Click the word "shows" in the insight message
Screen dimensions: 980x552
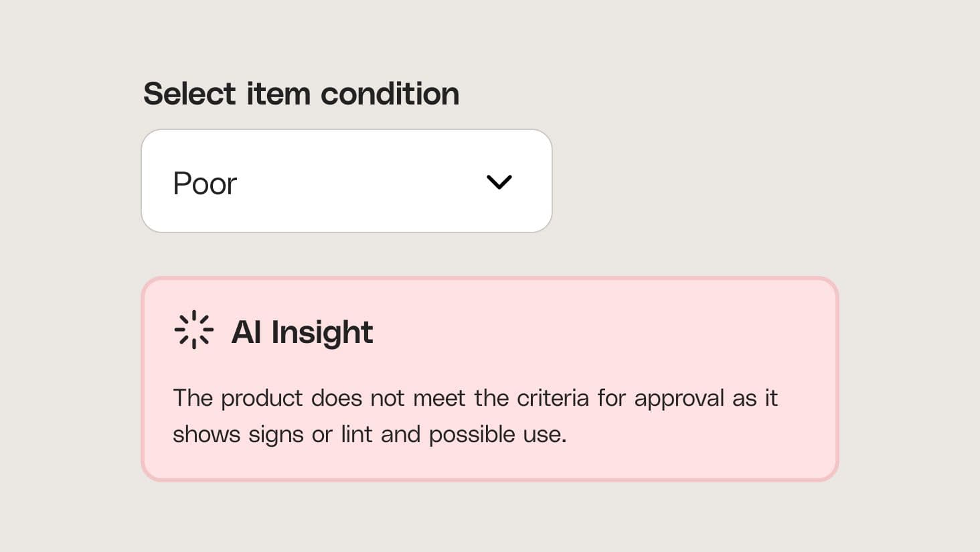click(206, 435)
